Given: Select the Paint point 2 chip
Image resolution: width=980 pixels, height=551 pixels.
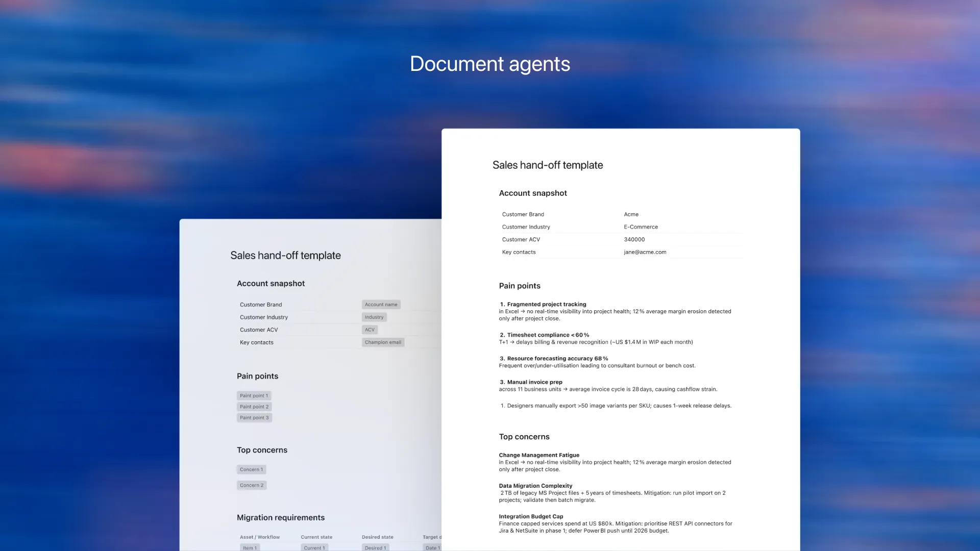Looking at the screenshot, I should click(x=254, y=407).
